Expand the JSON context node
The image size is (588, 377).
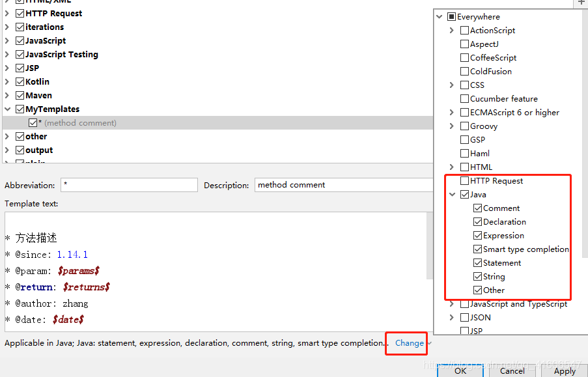[452, 318]
